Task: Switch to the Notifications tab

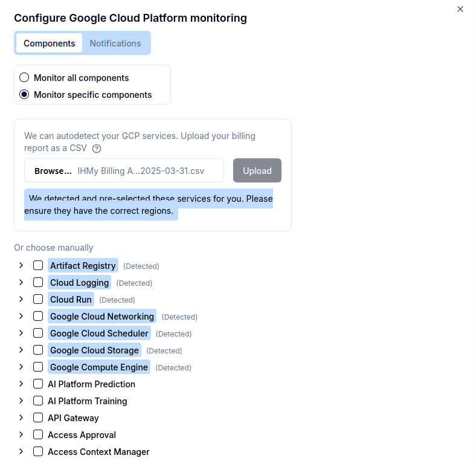Action: tap(115, 44)
